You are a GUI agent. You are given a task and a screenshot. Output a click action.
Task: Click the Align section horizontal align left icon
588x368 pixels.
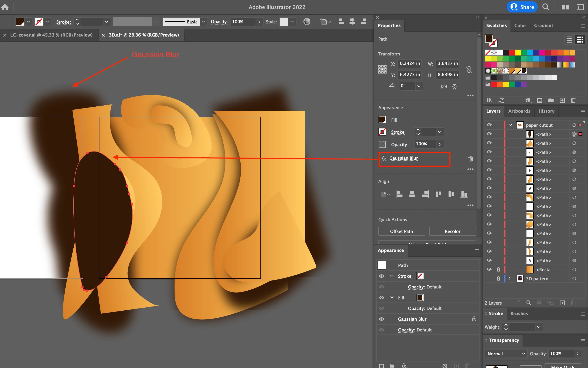click(399, 194)
